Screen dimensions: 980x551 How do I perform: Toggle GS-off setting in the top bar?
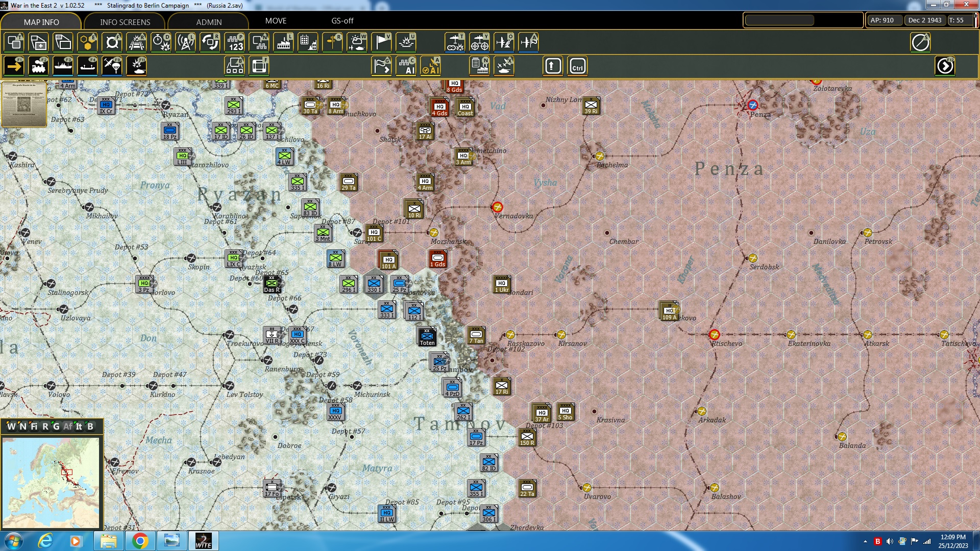pyautogui.click(x=341, y=21)
